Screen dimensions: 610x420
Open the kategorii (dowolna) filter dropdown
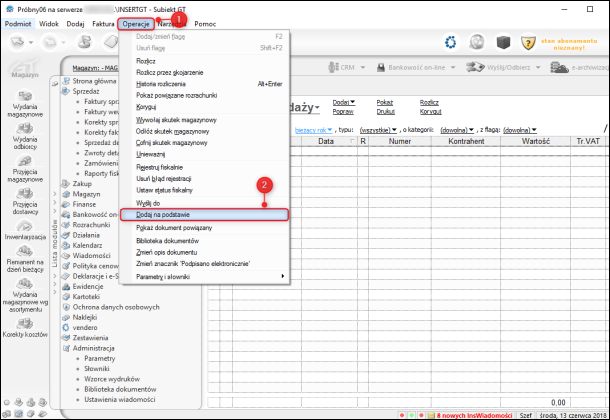pyautogui.click(x=457, y=130)
